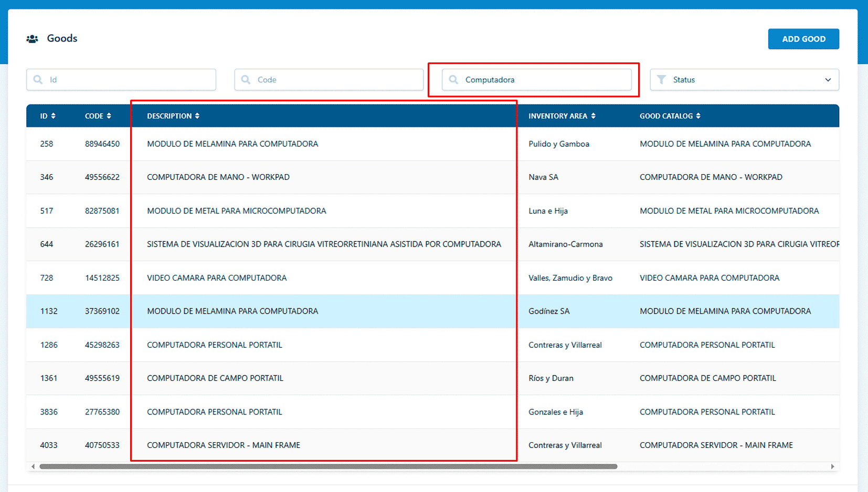
Task: Click SISTEMA DE VISUALIZACION 3D description
Action: click(324, 244)
